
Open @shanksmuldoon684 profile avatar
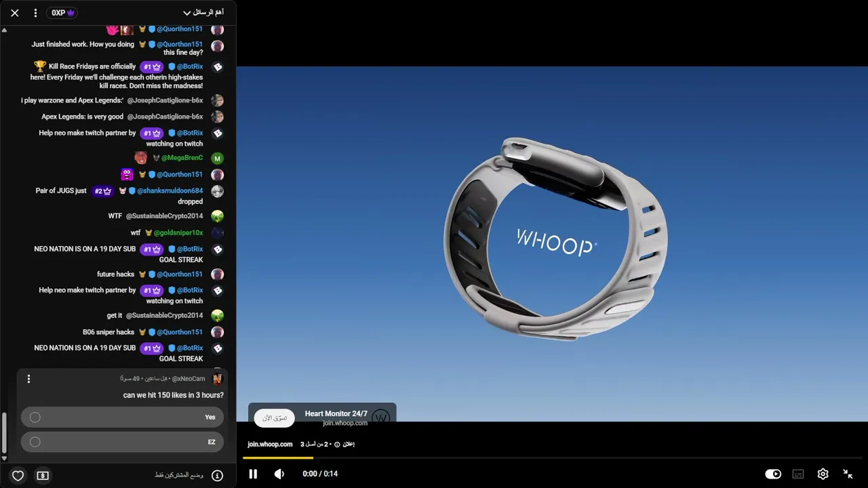(x=217, y=191)
